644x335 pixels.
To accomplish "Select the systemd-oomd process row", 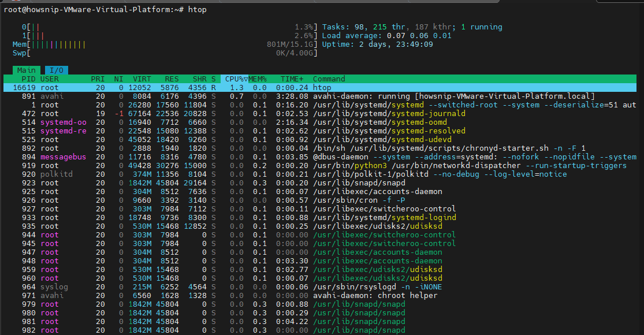I will coord(320,122).
